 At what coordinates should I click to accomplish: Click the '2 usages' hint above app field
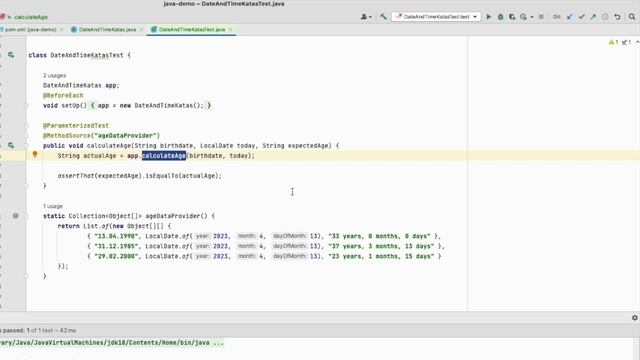54,76
